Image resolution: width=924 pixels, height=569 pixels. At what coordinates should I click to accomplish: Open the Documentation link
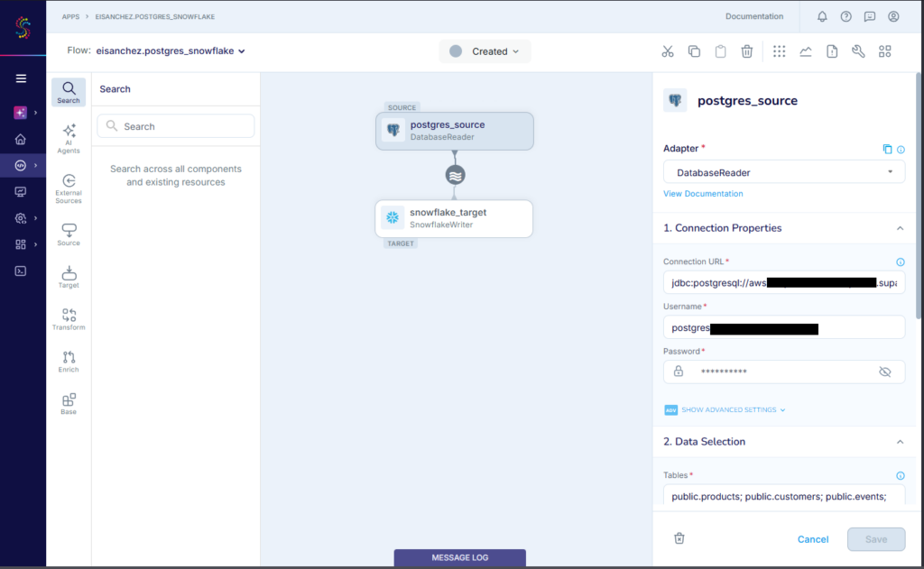[x=754, y=16]
